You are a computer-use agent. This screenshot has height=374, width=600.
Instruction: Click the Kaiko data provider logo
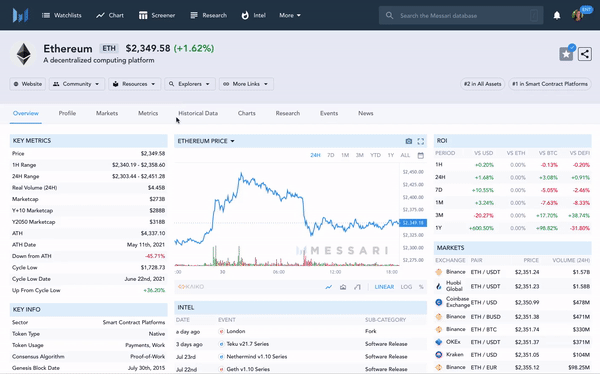click(191, 287)
